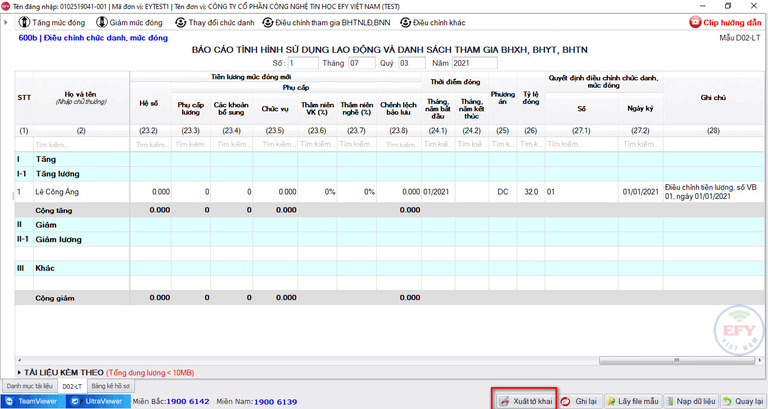The height and width of the screenshot is (409, 768).
Task: Open Thay đổi chức danh adjustment
Action: [215, 23]
